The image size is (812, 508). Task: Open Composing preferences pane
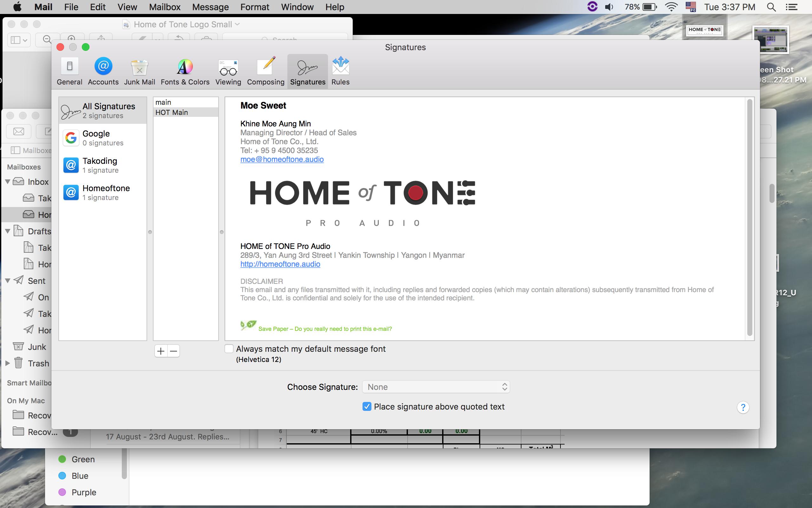coord(265,71)
